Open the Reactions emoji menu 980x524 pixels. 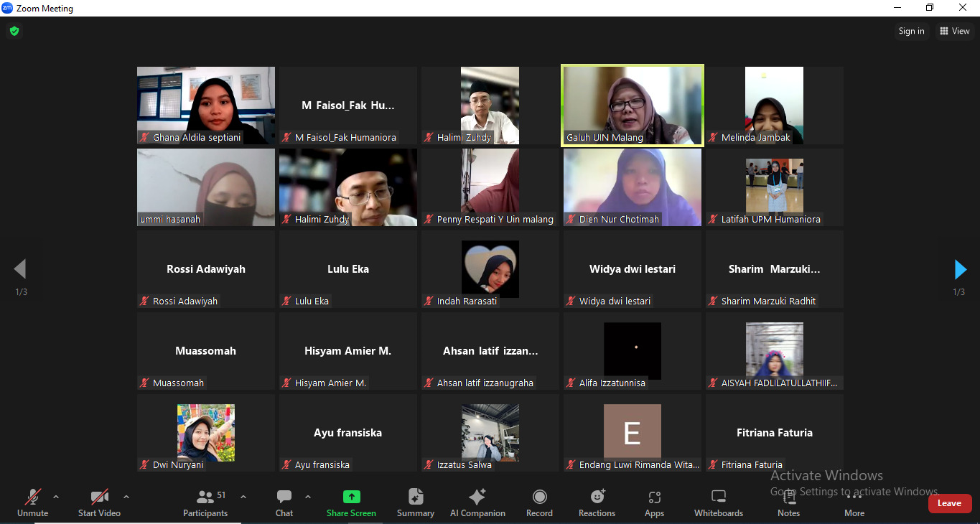[x=597, y=497]
